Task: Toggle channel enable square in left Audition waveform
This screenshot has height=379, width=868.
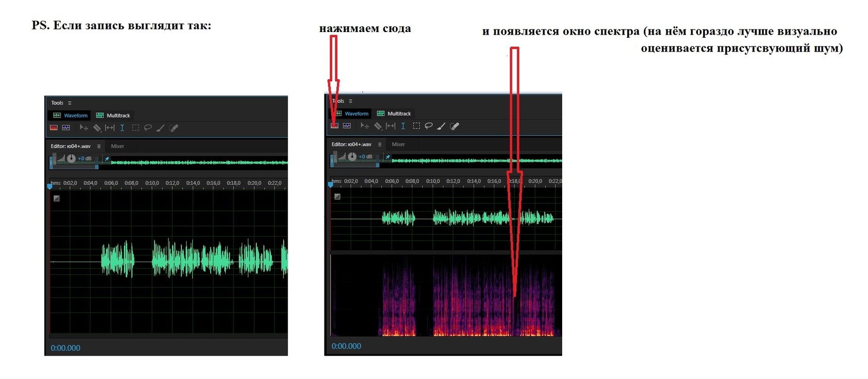Action: coord(57,198)
